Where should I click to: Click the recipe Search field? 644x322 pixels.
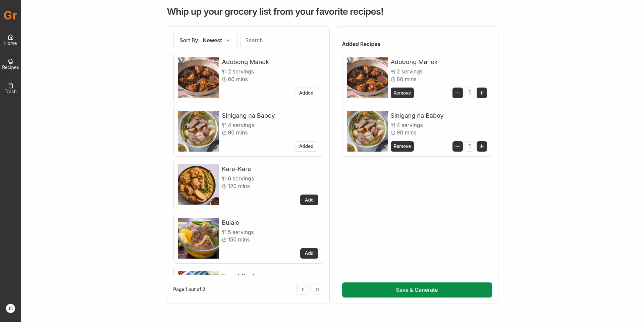click(x=282, y=40)
